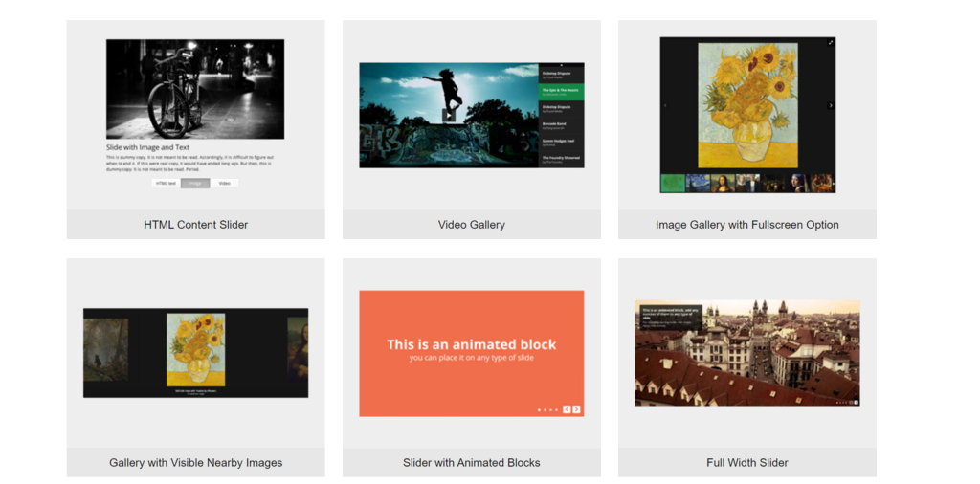980x484 pixels.
Task: Choose the highlighted green playlist item in Video Gallery
Action: [x=561, y=92]
